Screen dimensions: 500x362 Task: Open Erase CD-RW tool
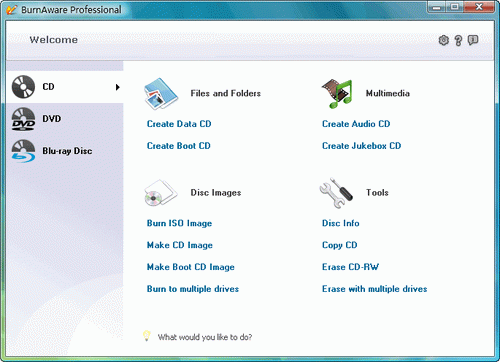pos(350,267)
